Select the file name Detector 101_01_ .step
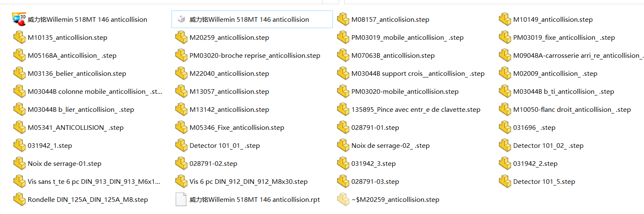 (x=225, y=146)
